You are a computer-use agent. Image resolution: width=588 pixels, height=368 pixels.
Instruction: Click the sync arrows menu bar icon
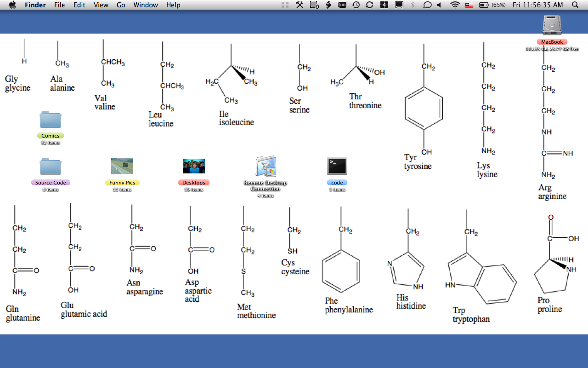[x=369, y=5]
